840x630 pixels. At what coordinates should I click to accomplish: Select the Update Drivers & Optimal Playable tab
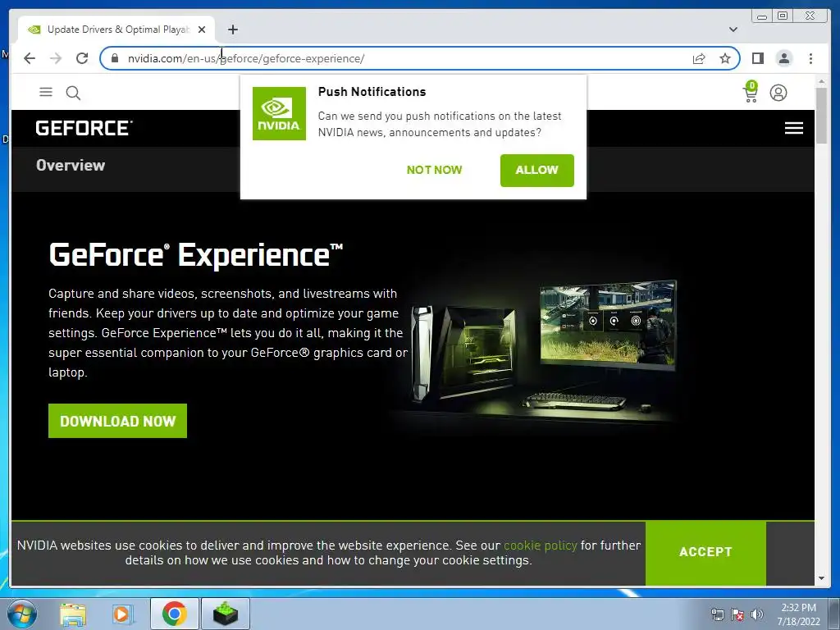click(116, 30)
